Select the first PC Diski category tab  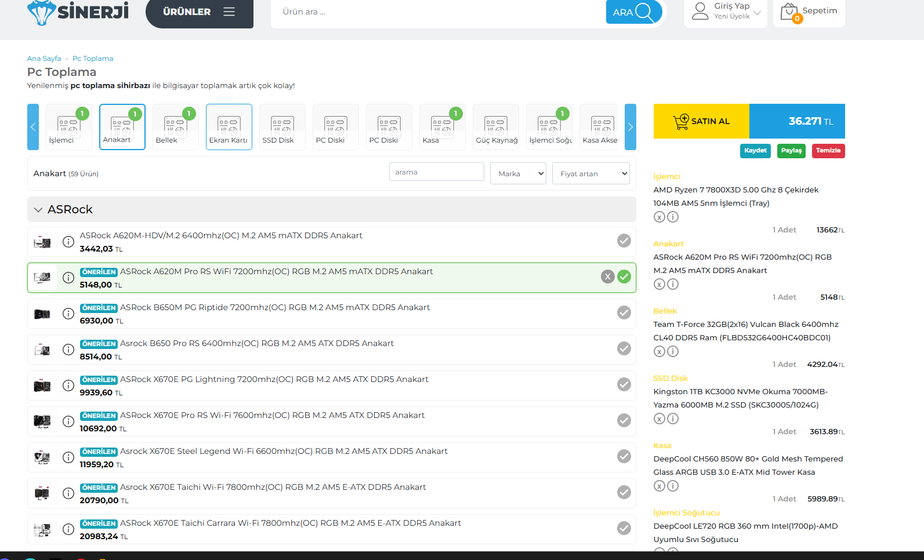[336, 127]
